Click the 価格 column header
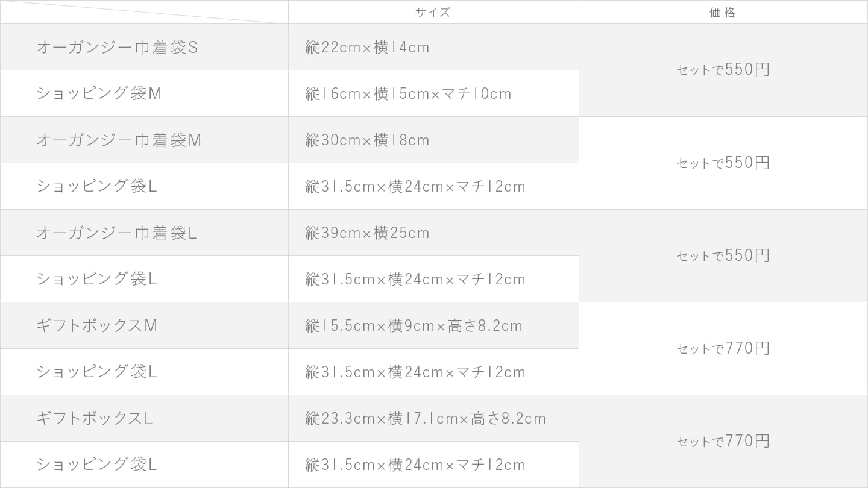 723,12
